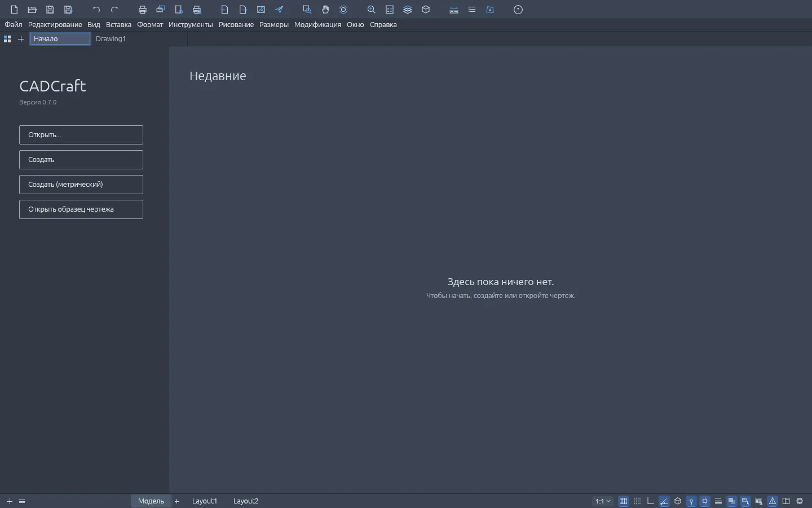Click the paper plane send icon
812x508 pixels.
point(279,10)
